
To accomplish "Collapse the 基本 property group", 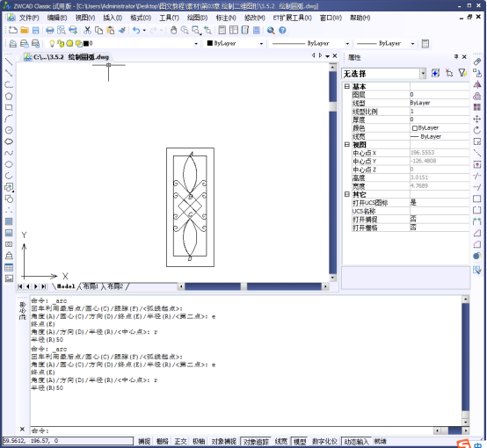I will point(347,86).
